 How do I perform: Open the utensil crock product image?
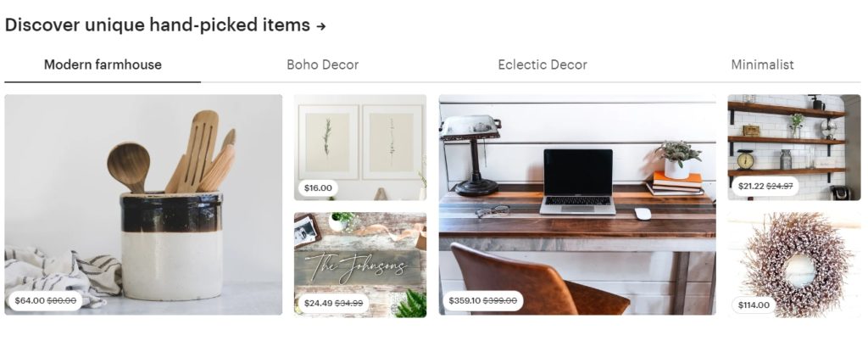click(x=143, y=204)
